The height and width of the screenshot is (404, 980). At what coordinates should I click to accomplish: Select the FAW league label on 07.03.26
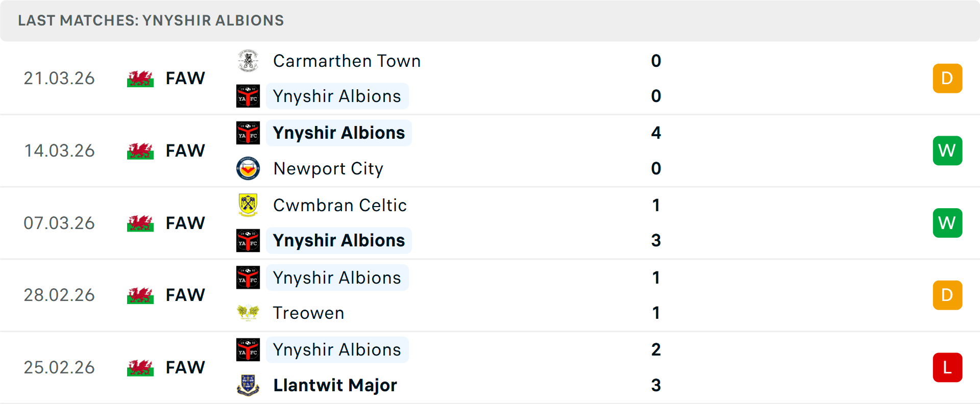click(185, 223)
